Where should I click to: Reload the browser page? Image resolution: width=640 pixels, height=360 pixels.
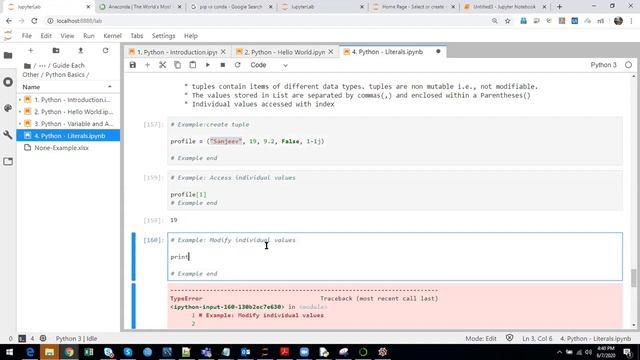pyautogui.click(x=34, y=21)
